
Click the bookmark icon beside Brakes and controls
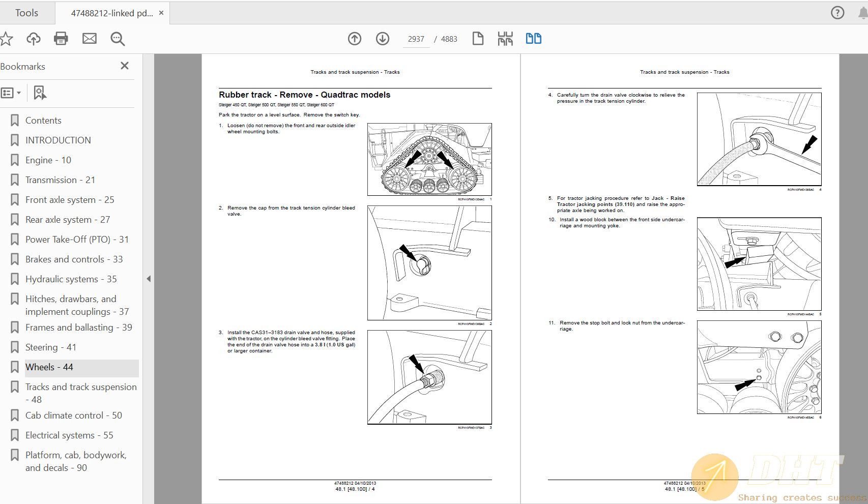[x=15, y=259]
